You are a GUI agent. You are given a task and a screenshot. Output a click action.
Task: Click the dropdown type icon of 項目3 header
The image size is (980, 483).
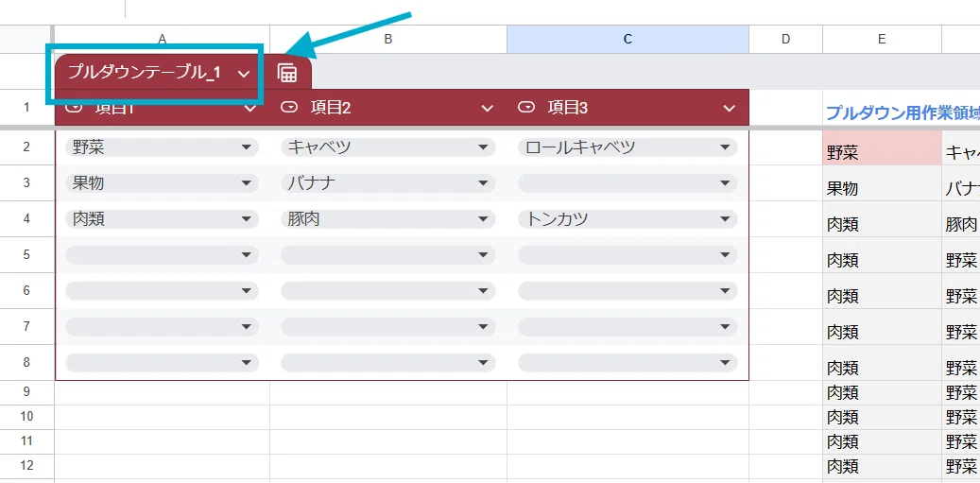tap(526, 108)
